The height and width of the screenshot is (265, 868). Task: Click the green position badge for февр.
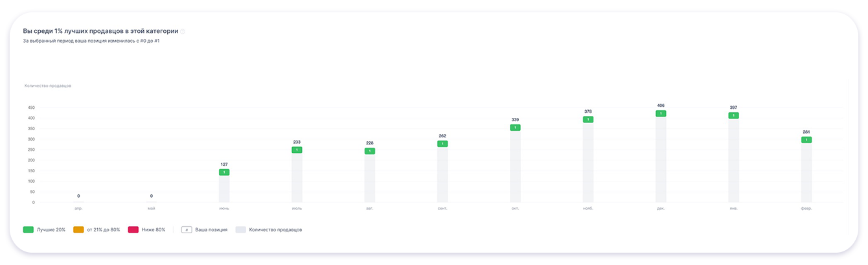tap(806, 140)
